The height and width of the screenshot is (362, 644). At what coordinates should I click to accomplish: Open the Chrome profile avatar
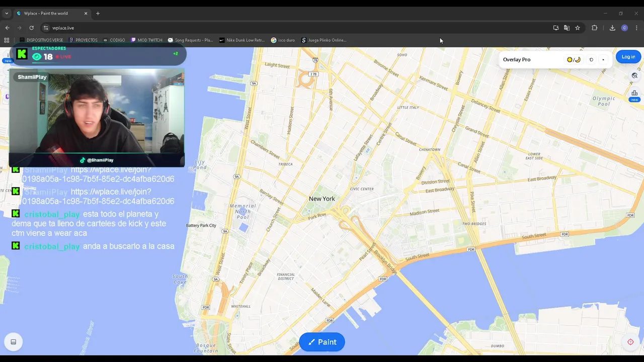coord(624,28)
